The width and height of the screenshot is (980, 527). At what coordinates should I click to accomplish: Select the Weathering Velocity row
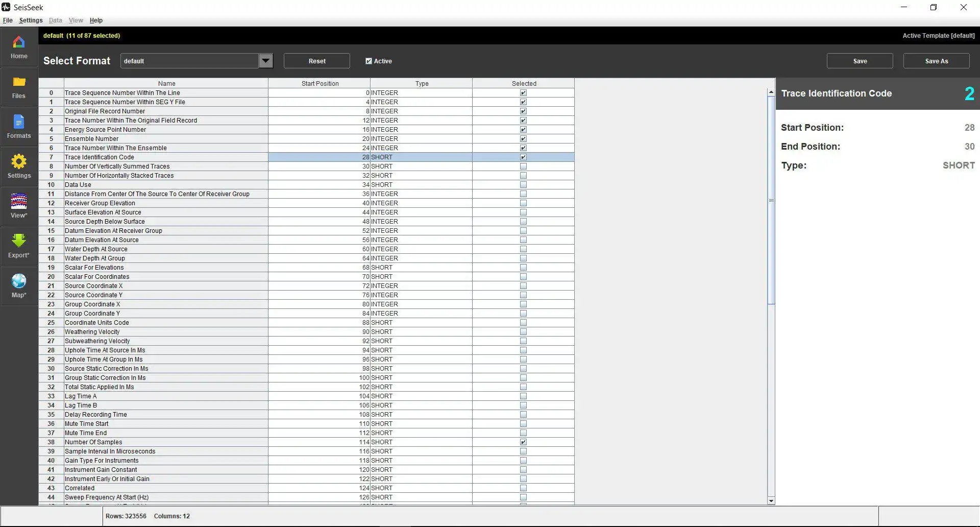[307, 332]
